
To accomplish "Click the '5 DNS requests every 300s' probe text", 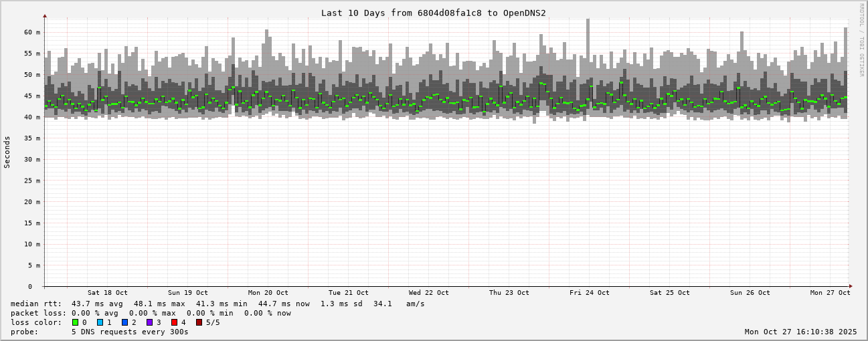I will (130, 332).
